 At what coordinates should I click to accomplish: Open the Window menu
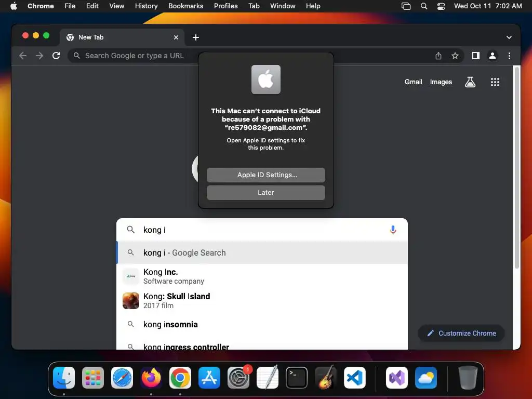(283, 6)
